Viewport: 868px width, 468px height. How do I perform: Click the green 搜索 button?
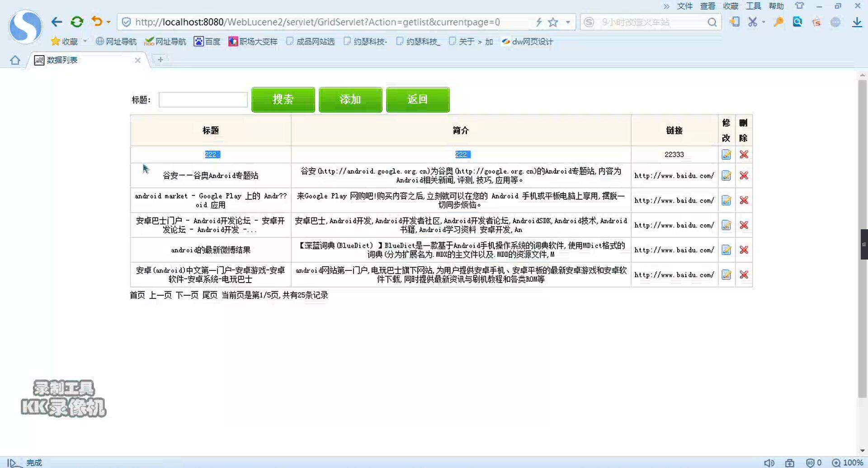point(283,99)
